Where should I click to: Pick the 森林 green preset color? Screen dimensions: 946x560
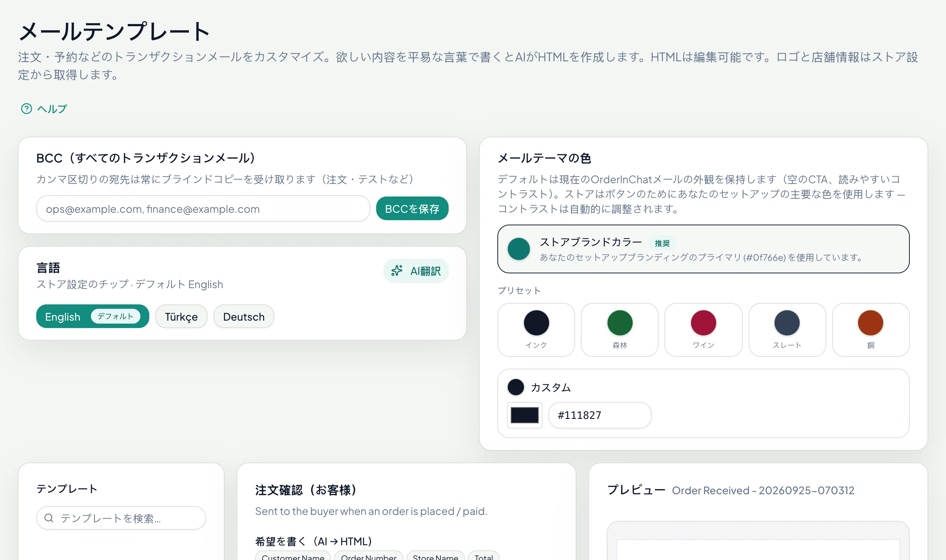click(619, 330)
